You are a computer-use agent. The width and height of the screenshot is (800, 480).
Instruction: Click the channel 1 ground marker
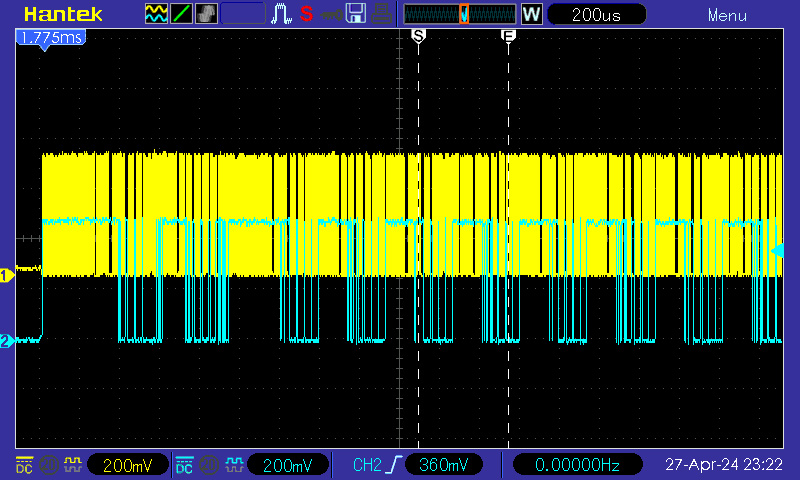point(7,275)
